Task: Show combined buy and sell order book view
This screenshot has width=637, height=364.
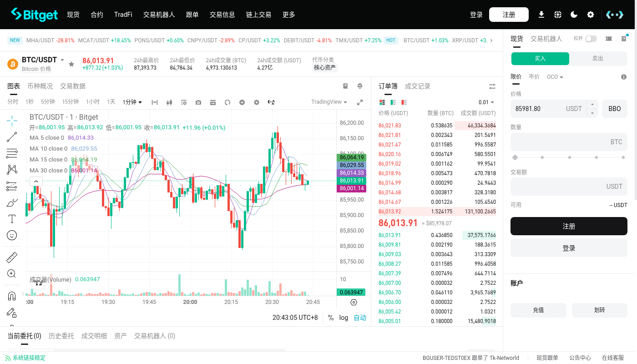Action: (x=382, y=102)
